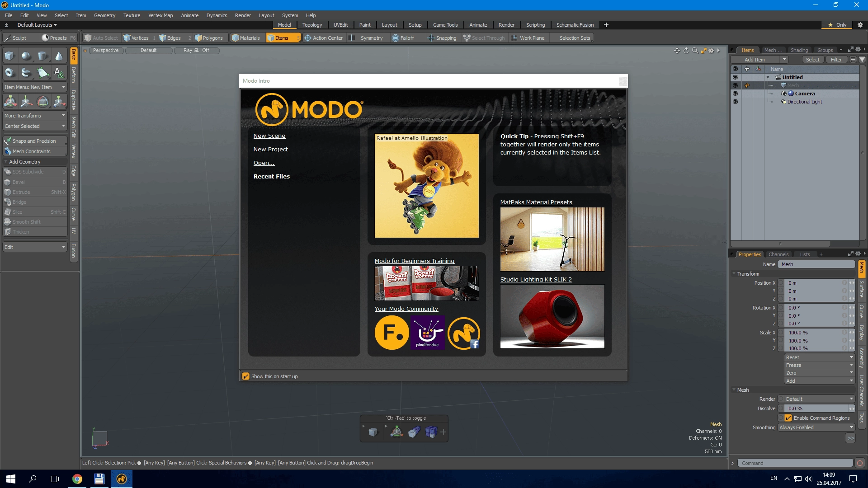Click the Open... link
Screen dimensions: 868x488
pyautogui.click(x=264, y=163)
